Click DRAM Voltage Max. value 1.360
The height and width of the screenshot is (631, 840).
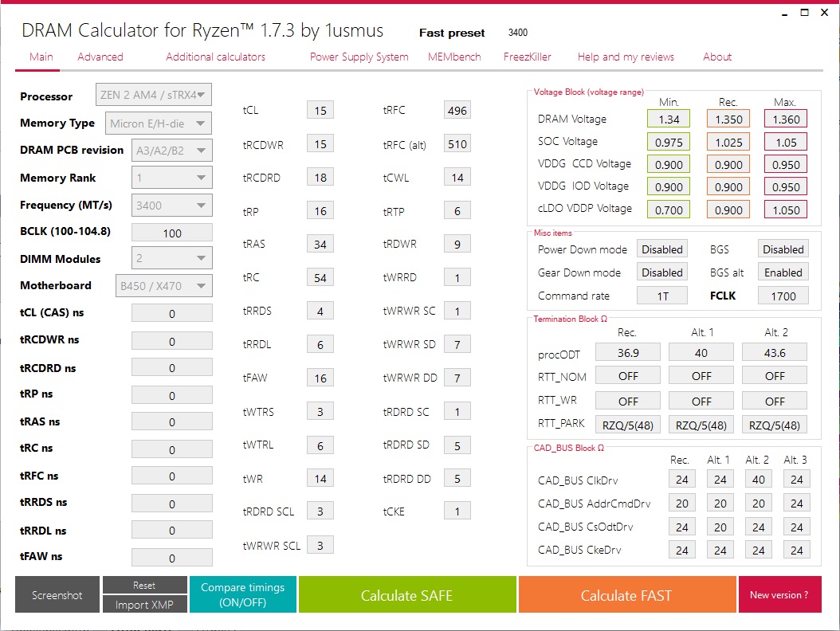(x=786, y=119)
